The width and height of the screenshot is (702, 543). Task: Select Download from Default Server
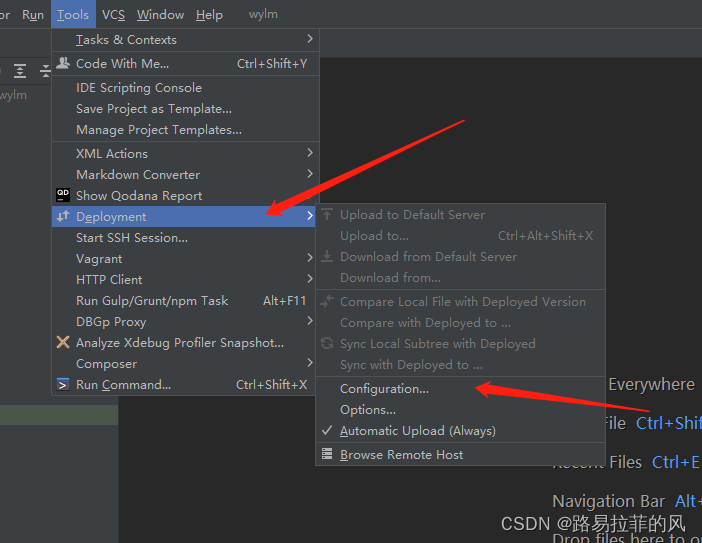pos(461,257)
